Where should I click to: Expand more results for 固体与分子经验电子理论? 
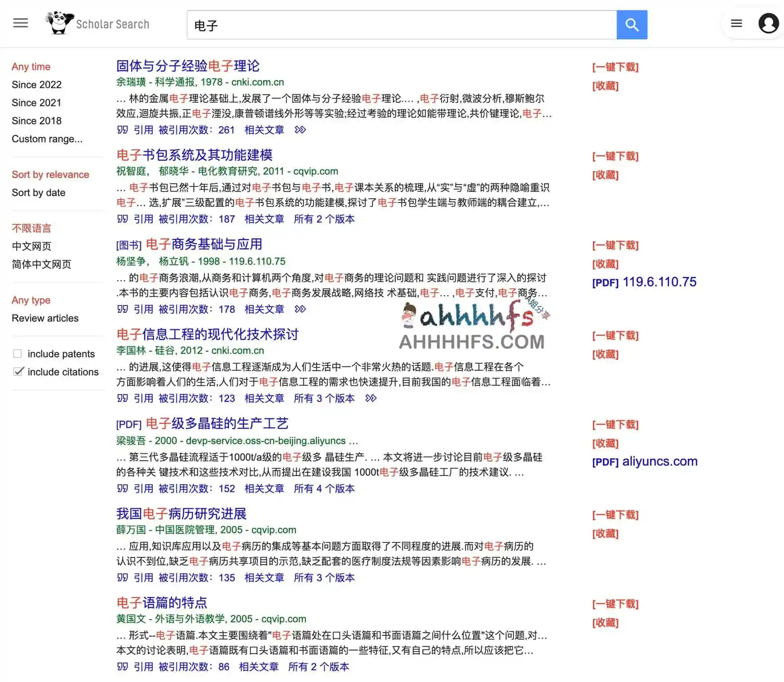click(x=300, y=130)
